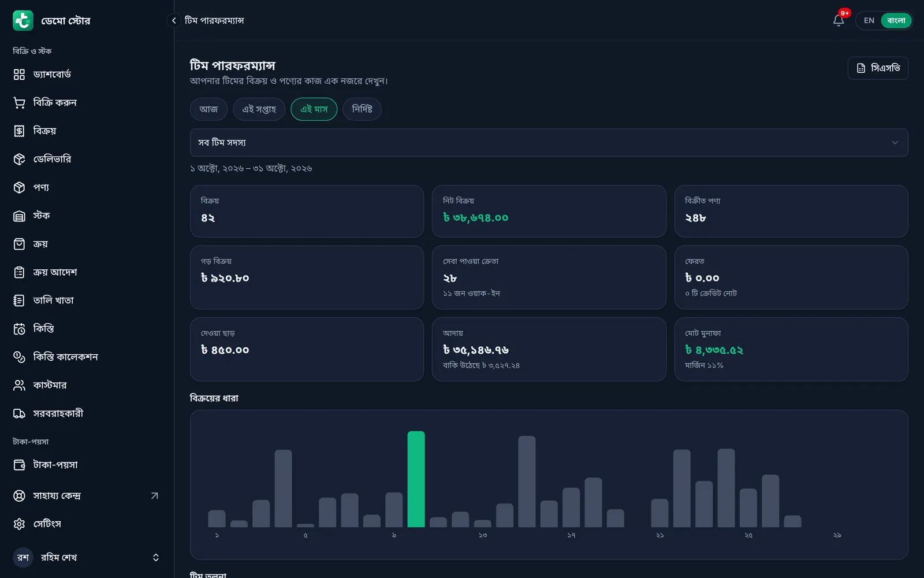Image resolution: width=924 pixels, height=578 pixels.
Task: Click the সরবরাহকারী truck icon
Action: pos(19,414)
